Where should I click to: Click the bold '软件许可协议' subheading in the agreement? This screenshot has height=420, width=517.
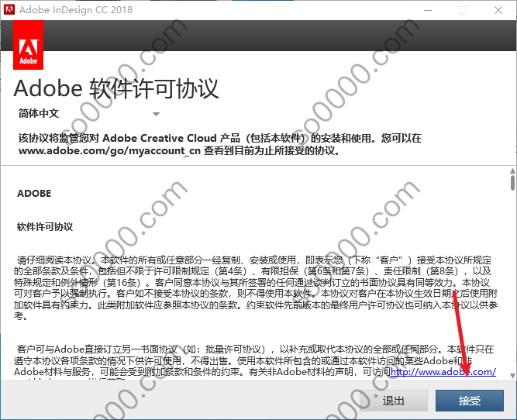(45, 227)
